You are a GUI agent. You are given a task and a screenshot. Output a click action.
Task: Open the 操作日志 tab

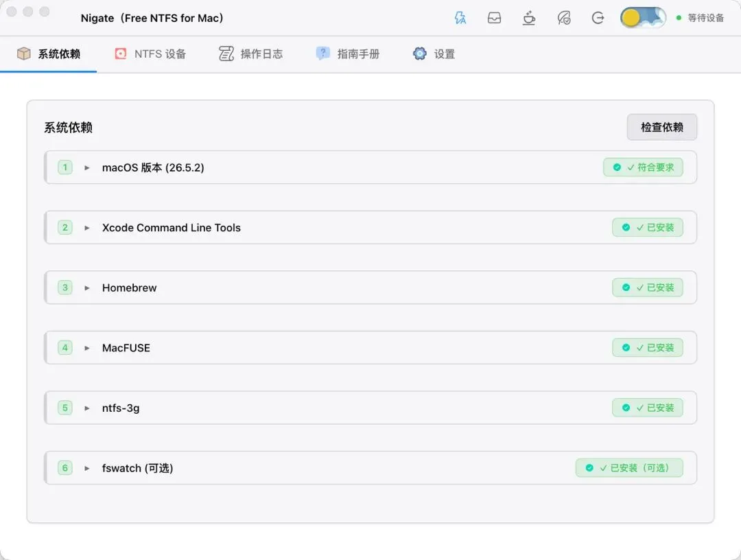[250, 54]
